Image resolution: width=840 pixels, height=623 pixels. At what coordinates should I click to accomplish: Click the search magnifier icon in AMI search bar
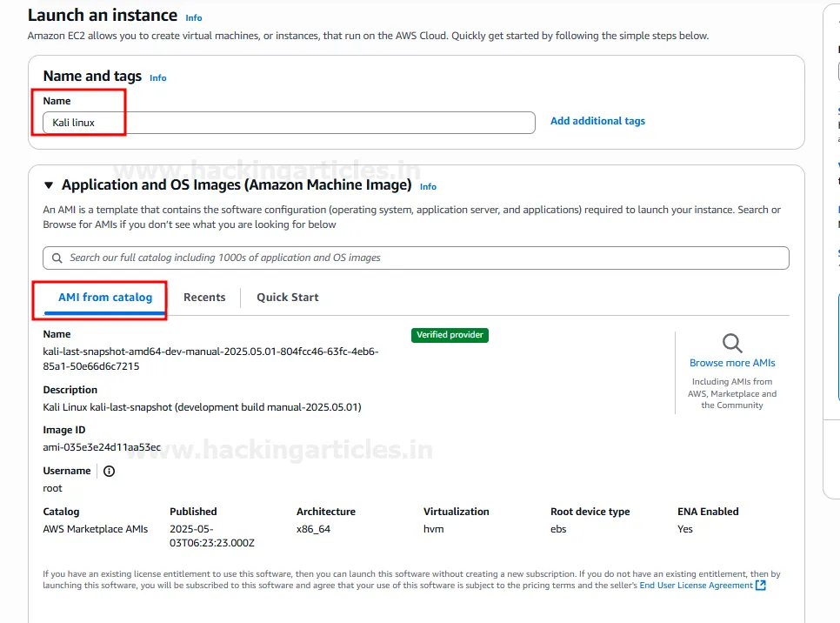point(57,258)
